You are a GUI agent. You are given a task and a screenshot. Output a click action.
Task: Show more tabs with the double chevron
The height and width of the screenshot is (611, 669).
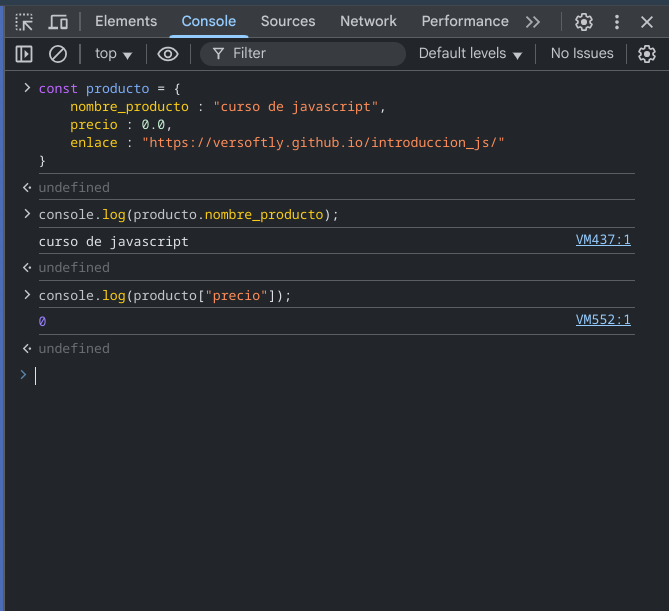[533, 22]
